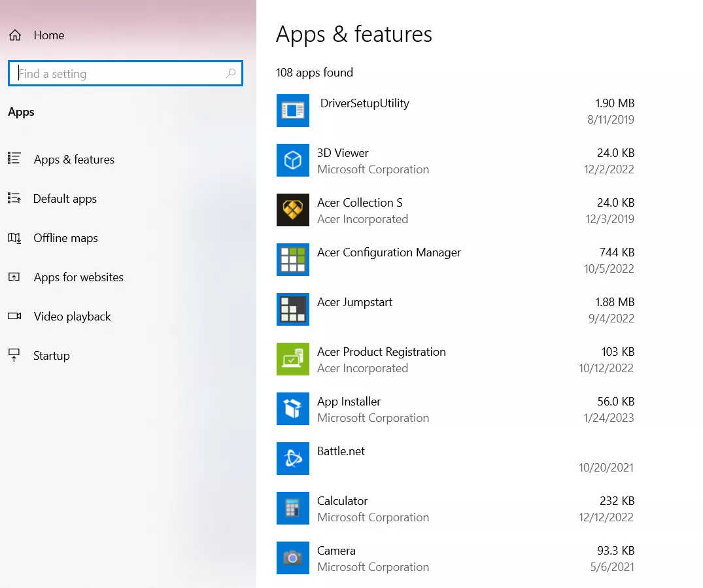Click the Acer Configuration Manager grid icon
Screen dimensions: 703x588
pos(292,260)
